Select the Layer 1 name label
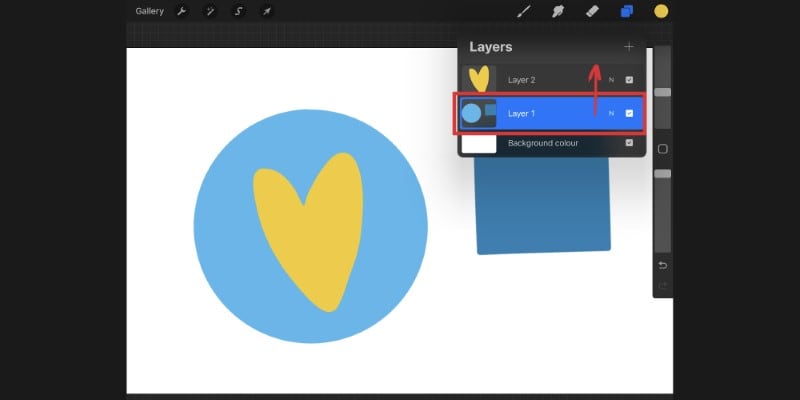Screen dimensions: 800x400 coord(521,114)
